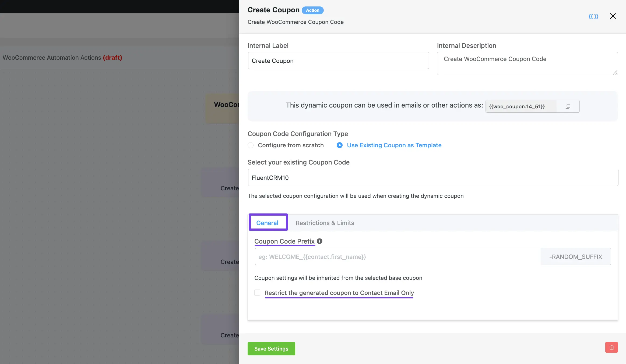Click the 'Save Settings' button
This screenshot has height=364, width=626.
[x=271, y=348]
